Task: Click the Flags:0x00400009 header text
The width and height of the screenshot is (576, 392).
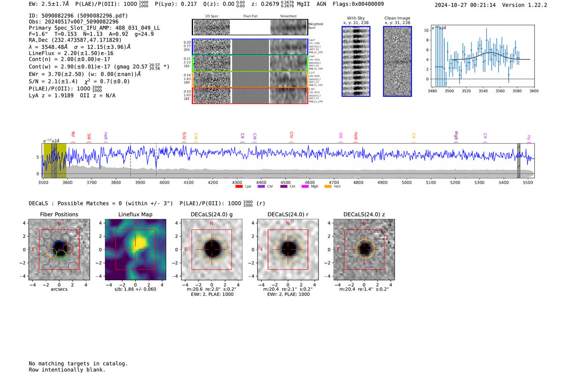Action: coord(358,4)
